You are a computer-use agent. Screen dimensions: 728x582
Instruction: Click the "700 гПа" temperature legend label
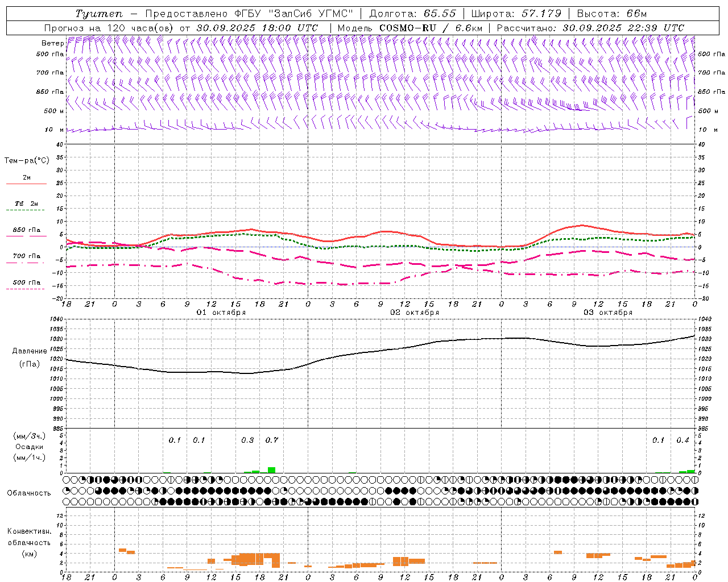click(27, 256)
